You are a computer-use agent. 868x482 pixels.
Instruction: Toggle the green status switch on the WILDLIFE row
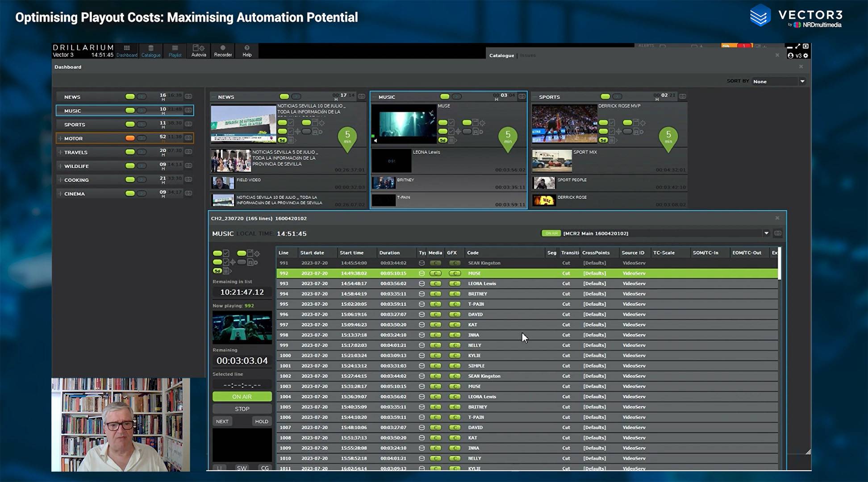(130, 166)
